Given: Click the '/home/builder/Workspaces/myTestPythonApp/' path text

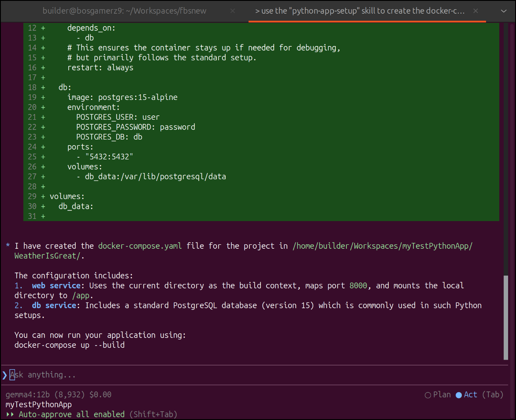Looking at the screenshot, I should coord(382,246).
